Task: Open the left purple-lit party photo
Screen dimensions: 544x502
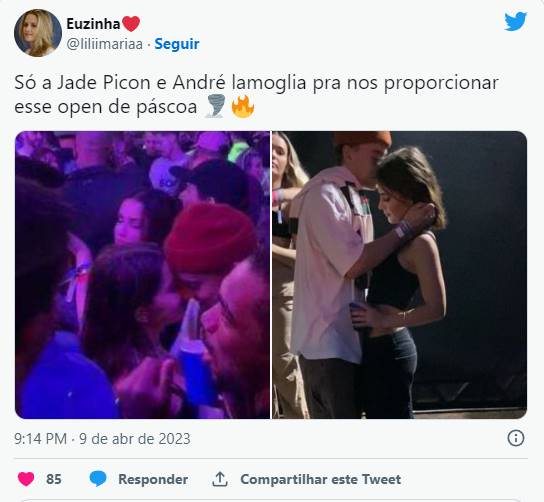Action: [x=142, y=275]
